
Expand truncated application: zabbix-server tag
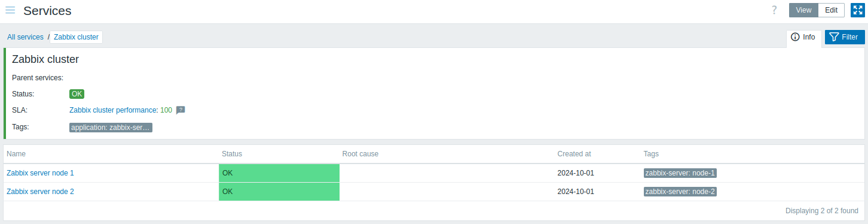[x=111, y=128]
